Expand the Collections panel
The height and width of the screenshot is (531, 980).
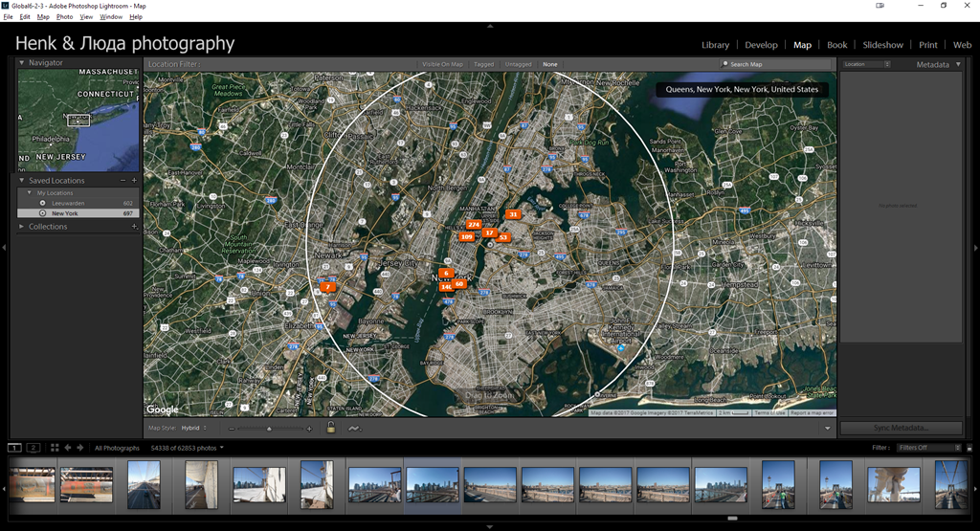click(x=22, y=227)
